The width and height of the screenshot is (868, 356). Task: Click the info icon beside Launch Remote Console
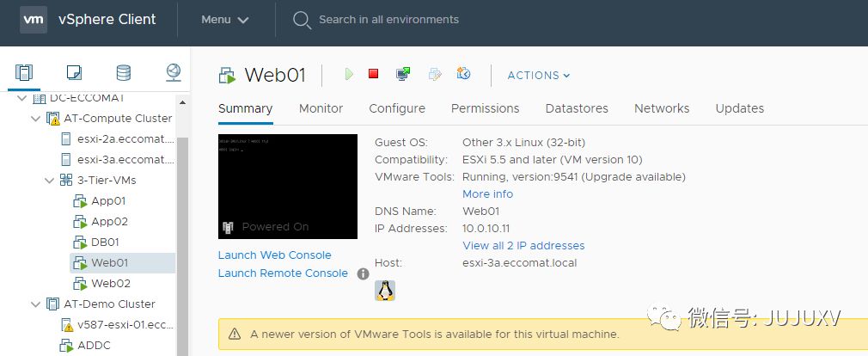(363, 273)
